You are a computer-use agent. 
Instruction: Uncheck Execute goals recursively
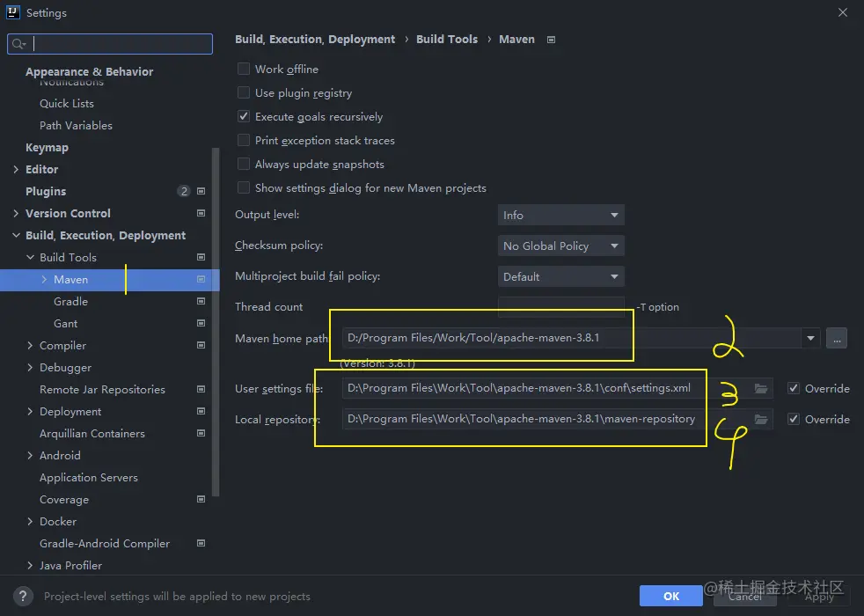click(244, 116)
